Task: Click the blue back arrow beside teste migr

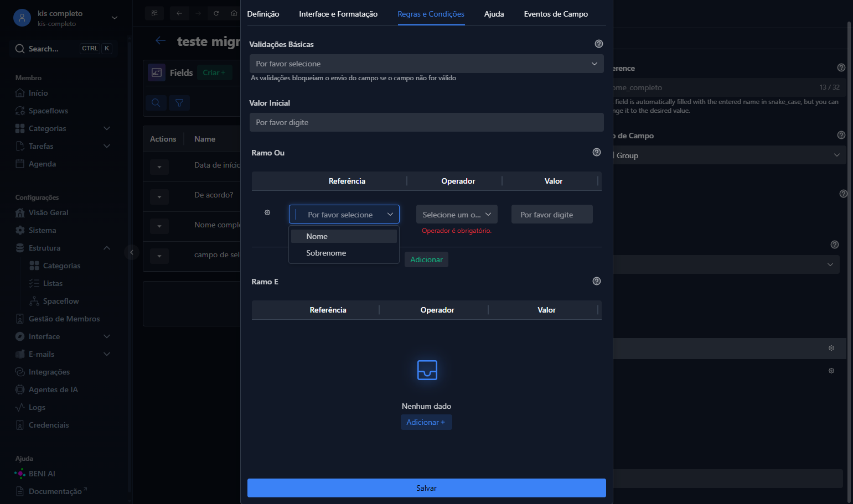Action: click(161, 40)
